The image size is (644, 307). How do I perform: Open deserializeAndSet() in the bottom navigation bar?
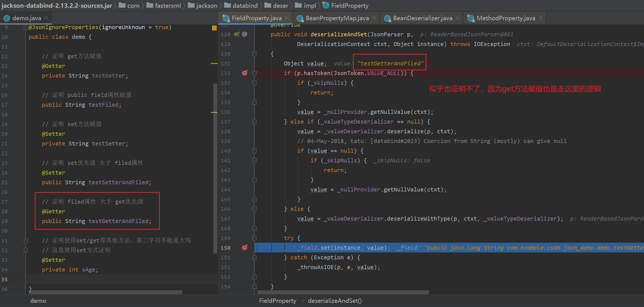[335, 301]
